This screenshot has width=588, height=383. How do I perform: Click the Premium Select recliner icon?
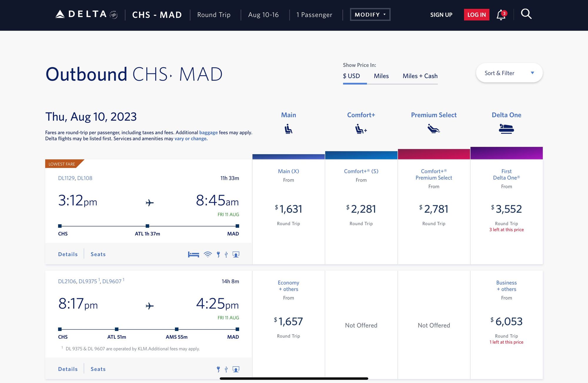pyautogui.click(x=434, y=129)
